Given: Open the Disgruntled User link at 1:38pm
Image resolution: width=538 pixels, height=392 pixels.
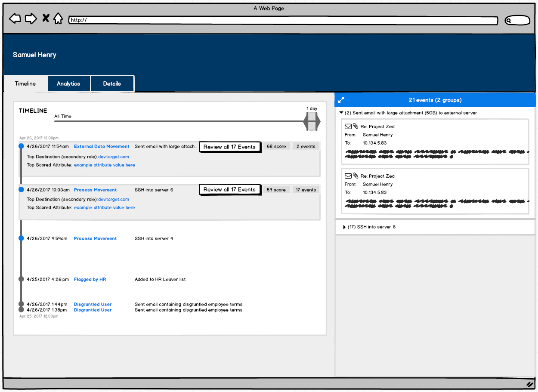Looking at the screenshot, I should 93,310.
